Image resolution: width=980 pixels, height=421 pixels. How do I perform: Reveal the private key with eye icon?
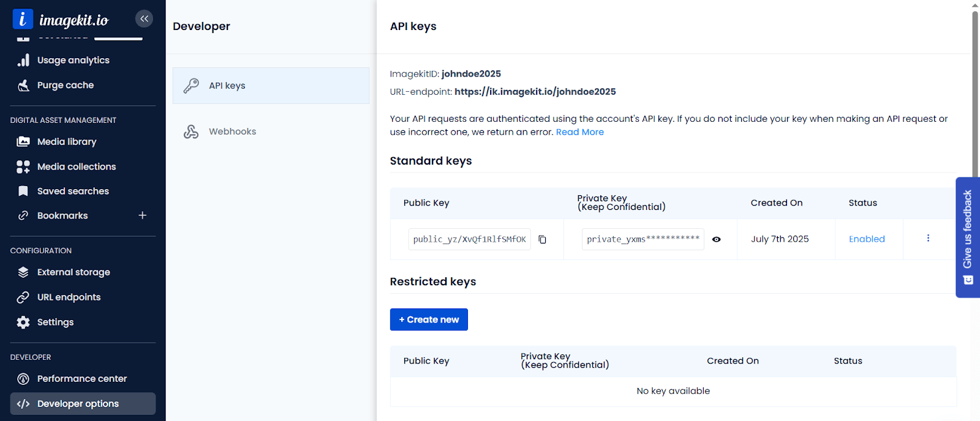click(x=716, y=239)
